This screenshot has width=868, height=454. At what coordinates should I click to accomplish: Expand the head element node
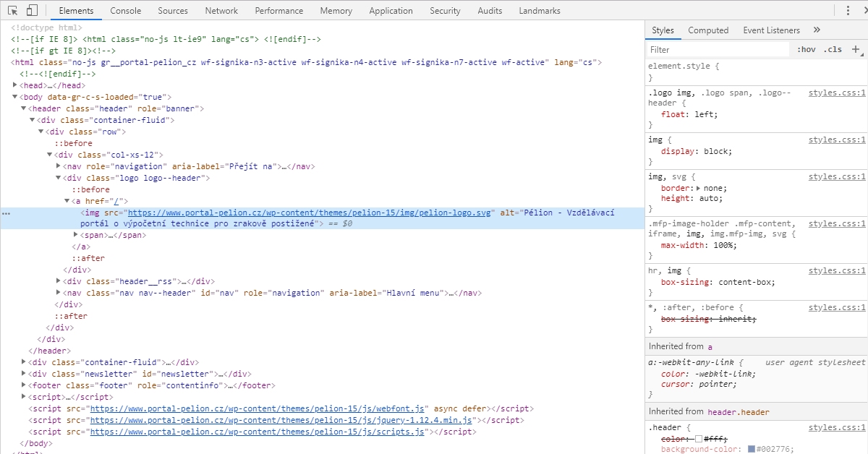[15, 85]
